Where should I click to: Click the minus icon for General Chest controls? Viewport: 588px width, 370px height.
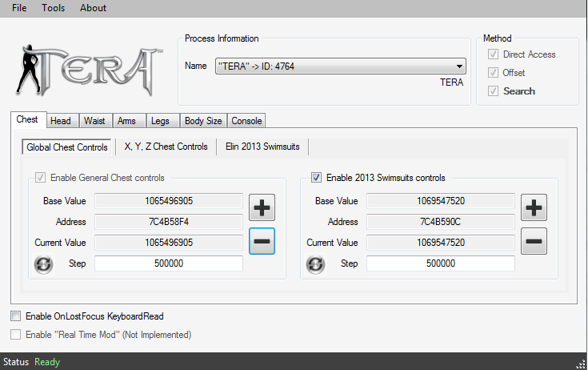(x=262, y=240)
